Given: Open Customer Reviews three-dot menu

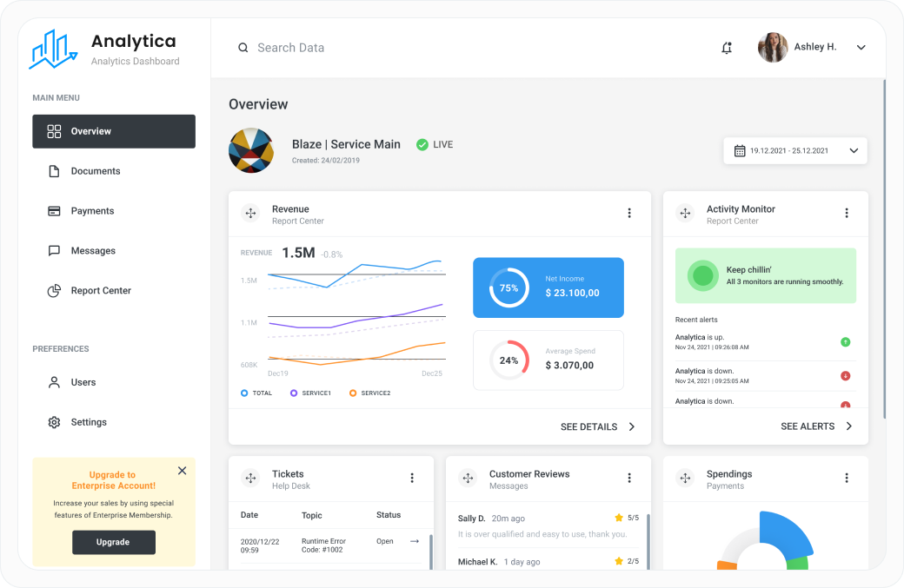Looking at the screenshot, I should click(629, 478).
